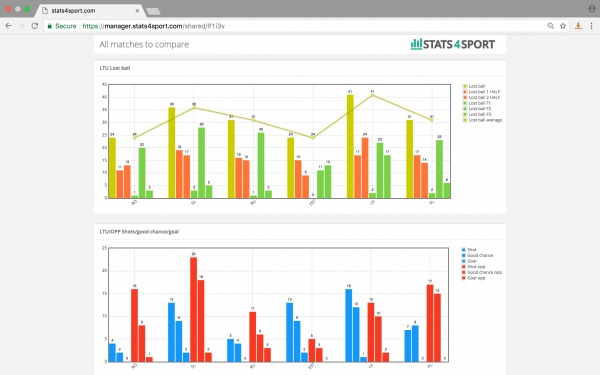600x375 pixels.
Task: Click the blue bar labeled 16
Action: (x=349, y=325)
